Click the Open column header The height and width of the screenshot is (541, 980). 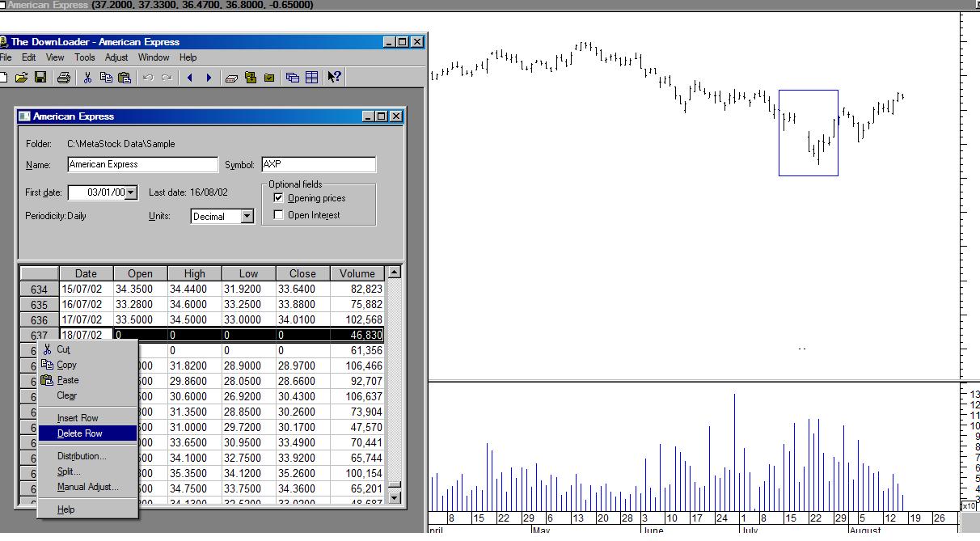pos(140,273)
